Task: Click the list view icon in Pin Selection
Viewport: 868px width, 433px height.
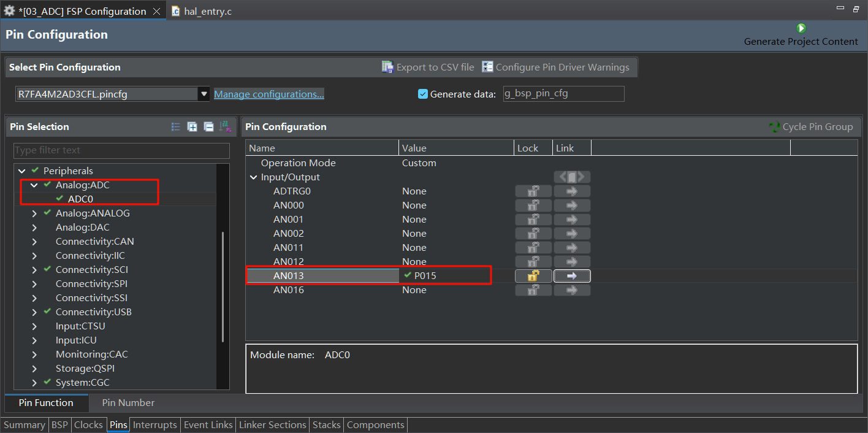Action: pyautogui.click(x=176, y=127)
